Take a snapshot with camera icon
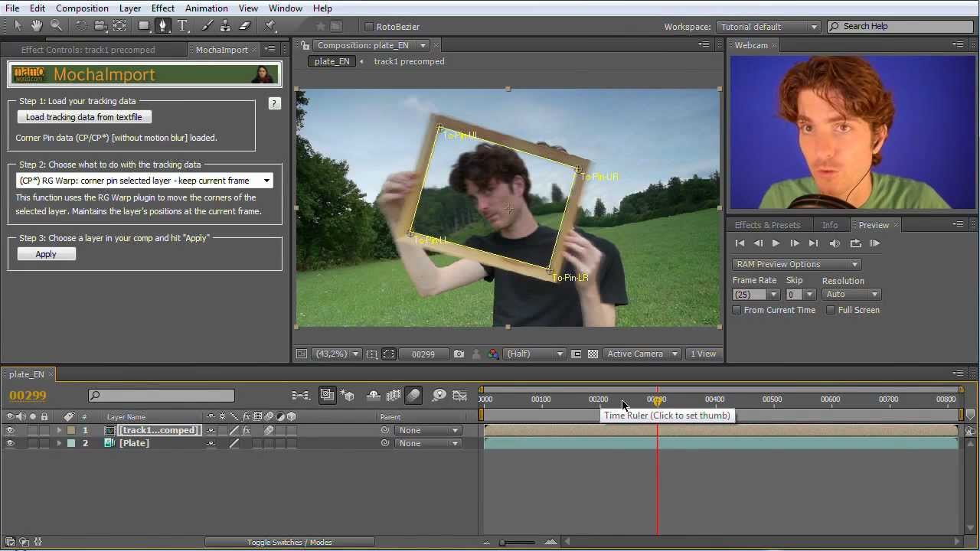980x551 pixels. pos(459,354)
